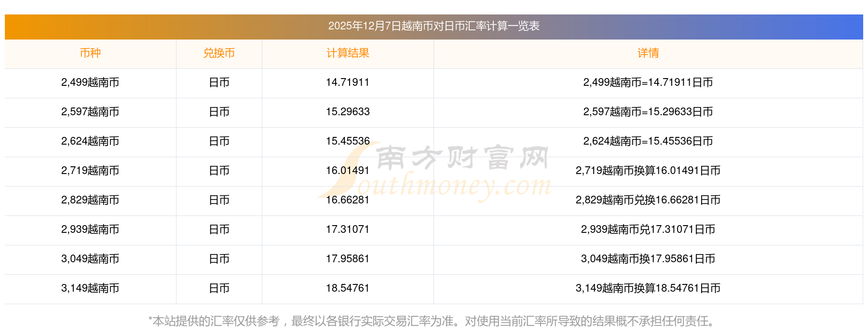Select the 2,939越南币 cell
This screenshot has width=868, height=336.
[90, 229]
